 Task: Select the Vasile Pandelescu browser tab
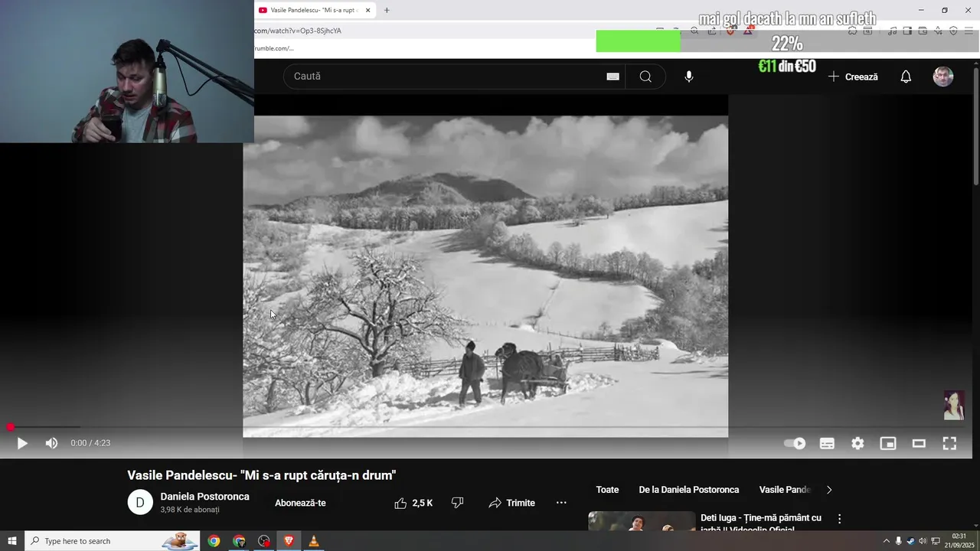coord(314,10)
